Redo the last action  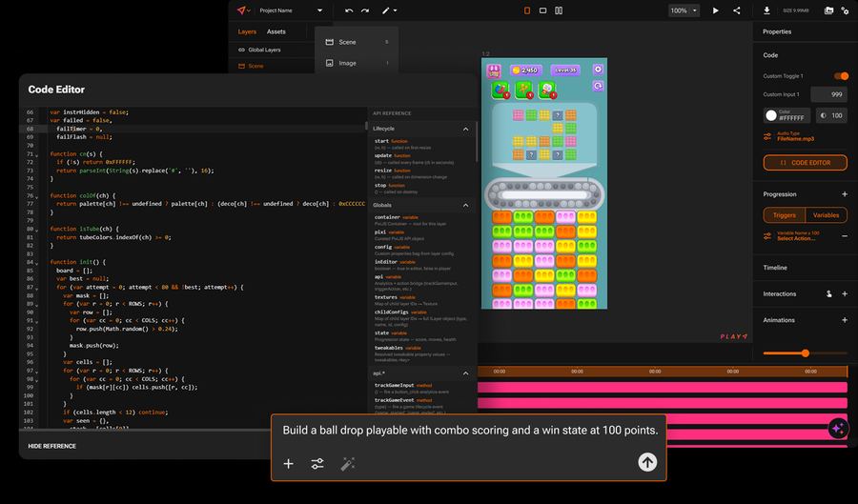click(x=365, y=10)
